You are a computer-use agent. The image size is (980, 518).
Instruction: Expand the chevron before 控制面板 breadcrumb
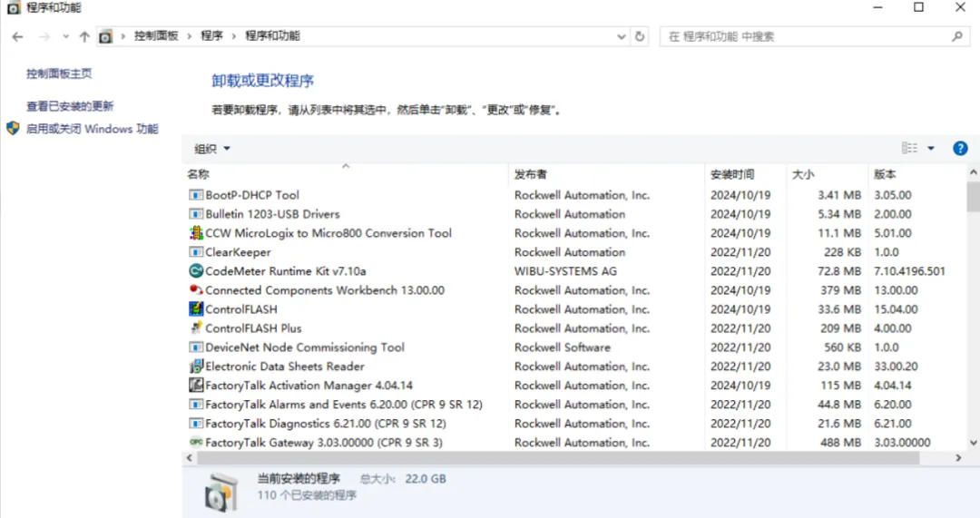(x=123, y=36)
